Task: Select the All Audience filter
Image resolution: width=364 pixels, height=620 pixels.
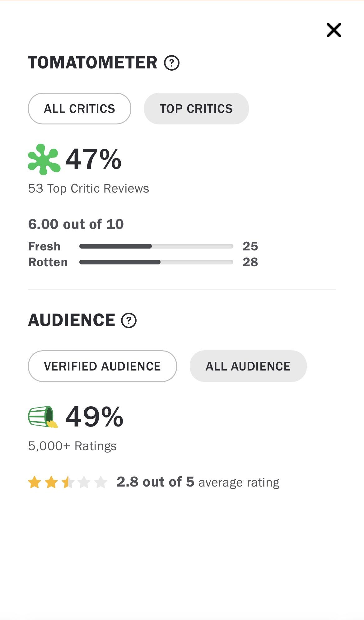Action: click(248, 366)
